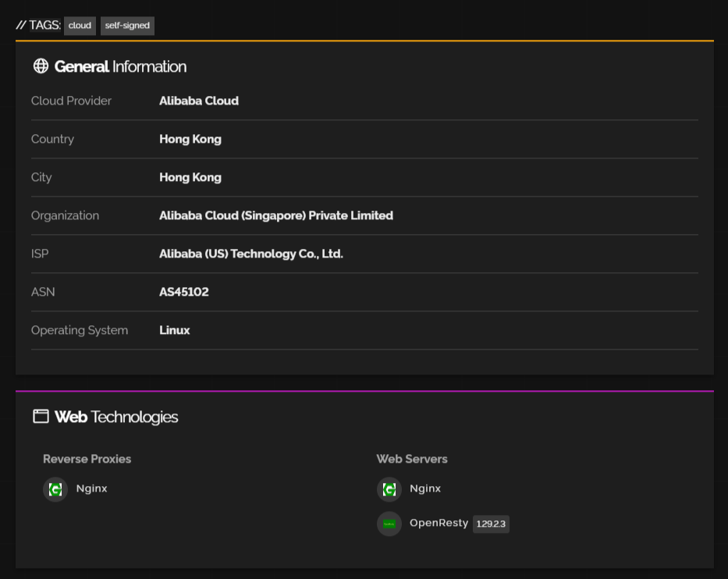Select the self-signed tag
Viewport: 728px width, 579px height.
pos(127,26)
